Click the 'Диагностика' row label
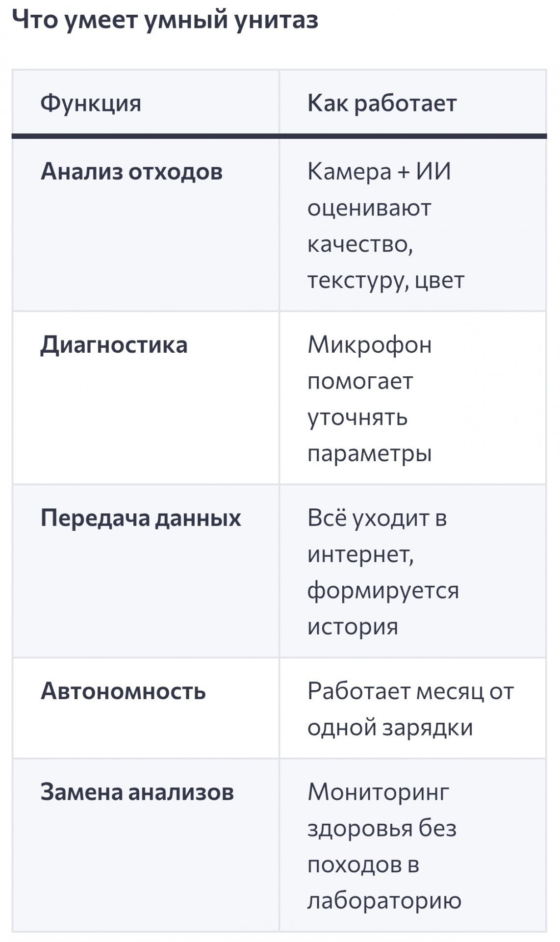This screenshot has height=942, width=560. tap(114, 344)
